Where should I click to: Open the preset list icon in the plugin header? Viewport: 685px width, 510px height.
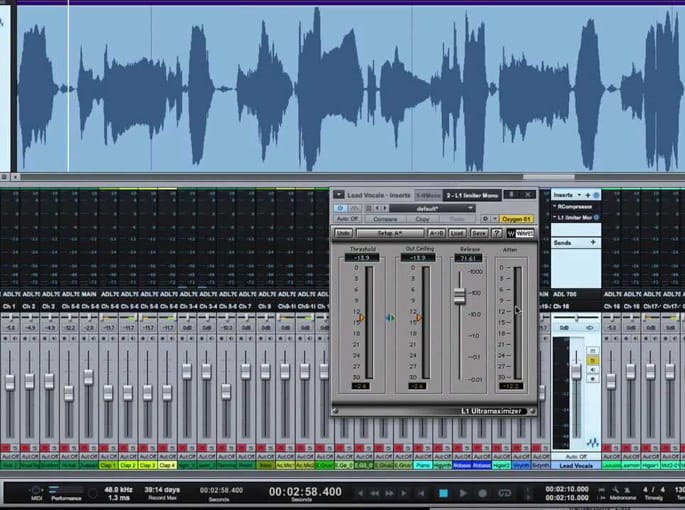click(x=369, y=208)
